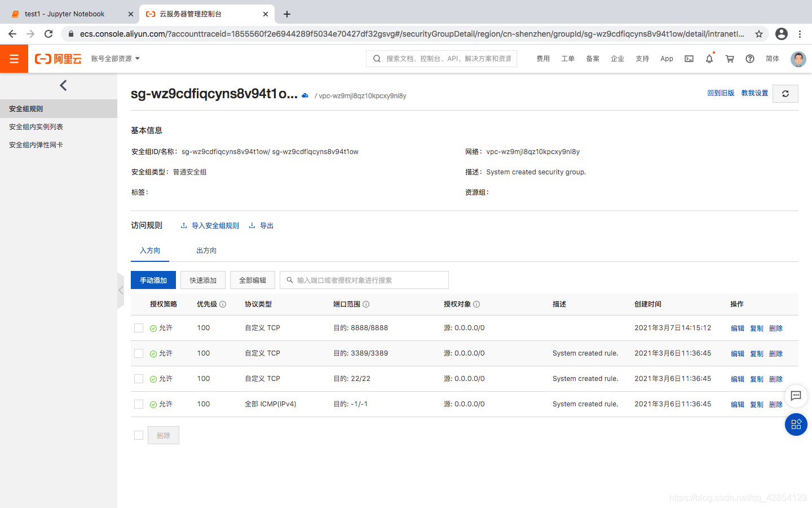
Task: Click the 手动添加 button
Action: pyautogui.click(x=153, y=280)
